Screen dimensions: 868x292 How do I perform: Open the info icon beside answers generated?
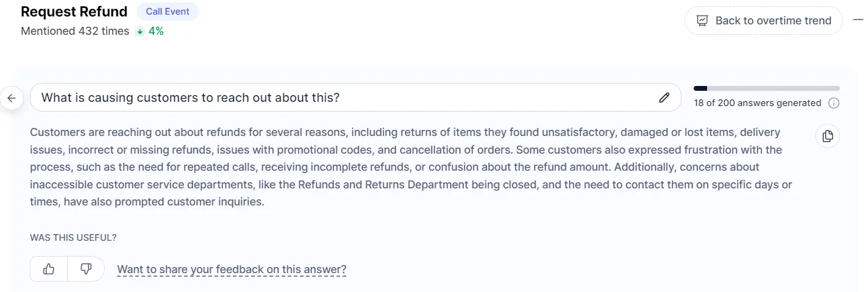click(x=834, y=103)
